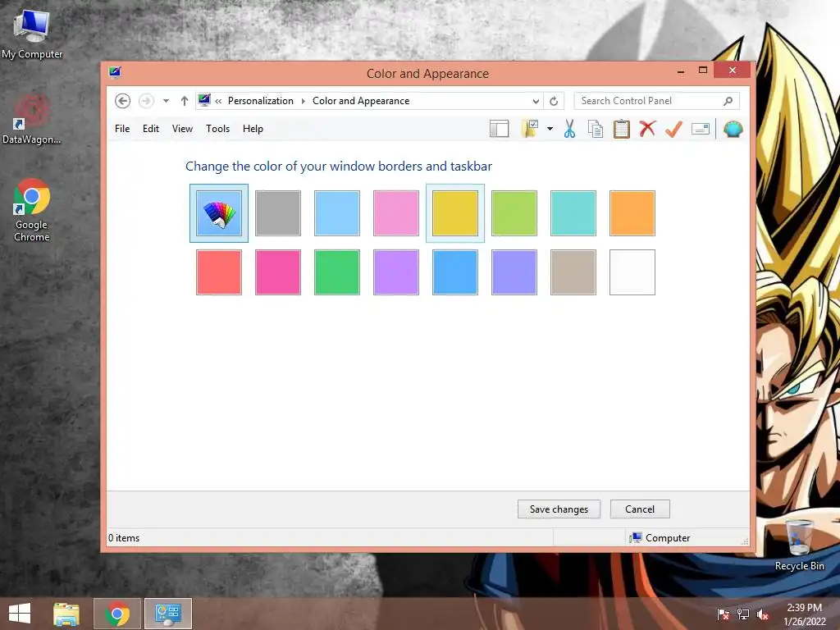The image size is (840, 630).
Task: Select the periwinkle color swatch
Action: click(514, 272)
